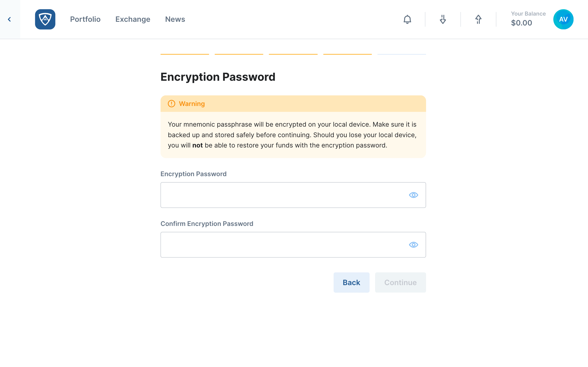This screenshot has width=588, height=367.
Task: Click the Your Balance amount
Action: [521, 23]
